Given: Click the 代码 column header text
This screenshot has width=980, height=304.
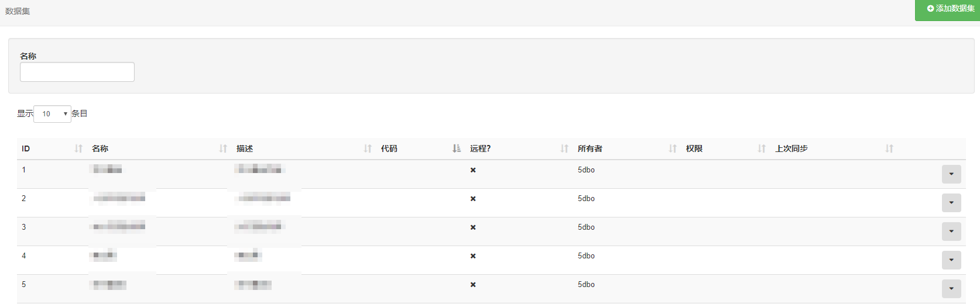Looking at the screenshot, I should pyautogui.click(x=389, y=148).
